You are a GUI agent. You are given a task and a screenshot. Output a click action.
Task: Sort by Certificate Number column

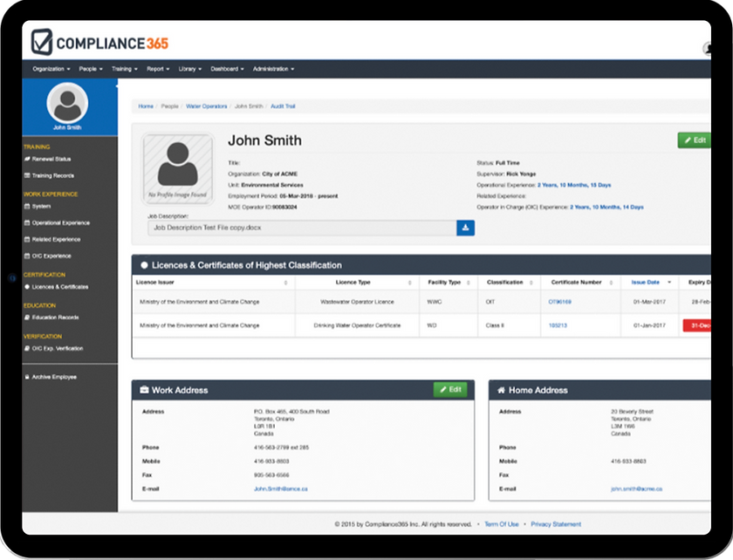[580, 283]
